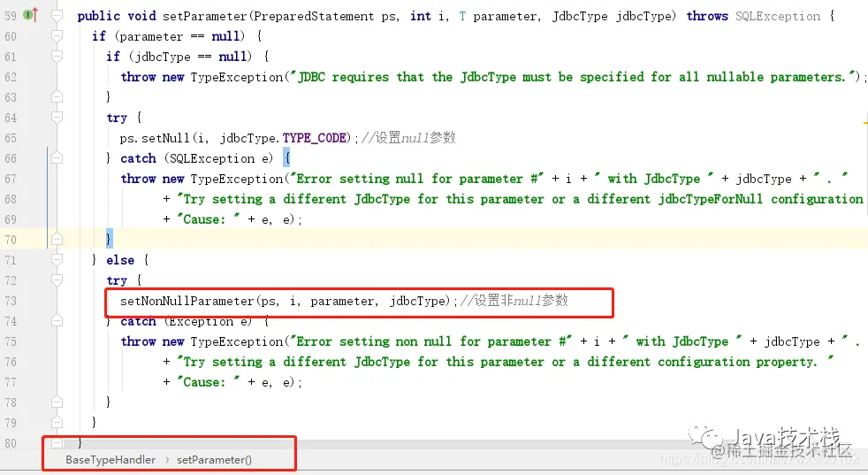
Task: Click the '设置null参数' comment on line 65
Action: [x=408, y=137]
